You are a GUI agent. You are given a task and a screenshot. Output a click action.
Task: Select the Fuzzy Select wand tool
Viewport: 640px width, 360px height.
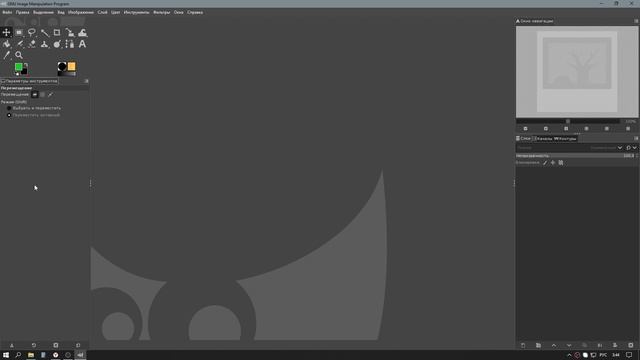click(44, 32)
